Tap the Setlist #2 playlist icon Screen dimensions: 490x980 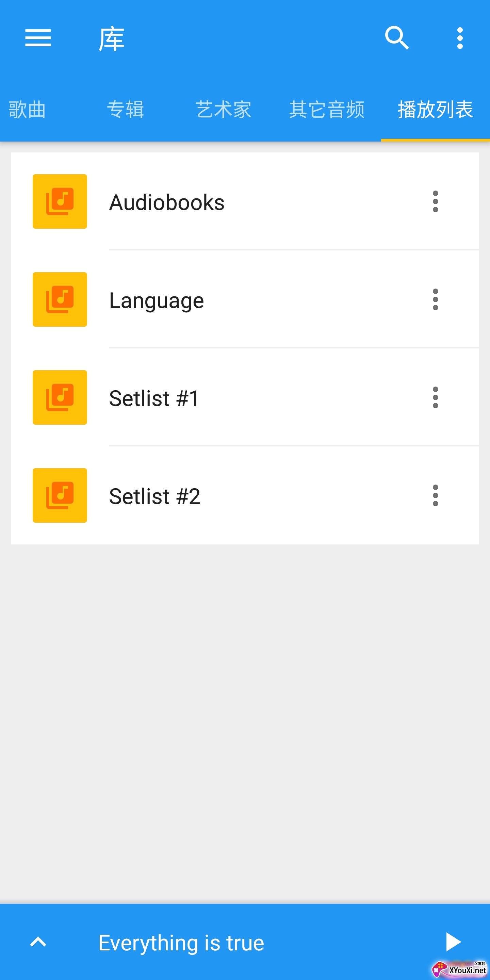[x=60, y=495]
